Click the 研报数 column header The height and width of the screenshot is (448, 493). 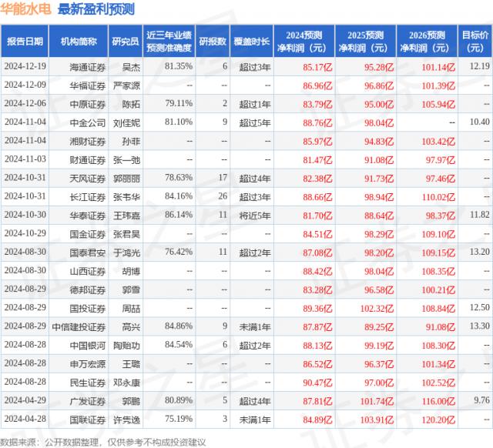click(212, 41)
